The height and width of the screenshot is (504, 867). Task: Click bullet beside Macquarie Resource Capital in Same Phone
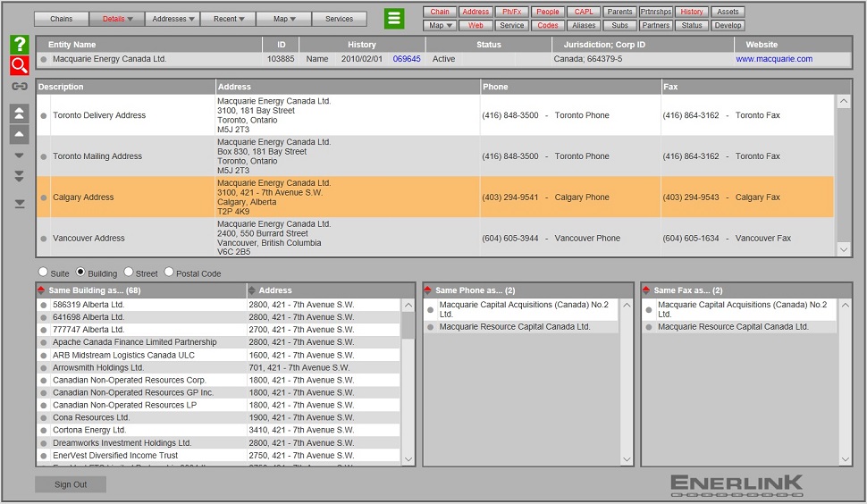tap(430, 327)
